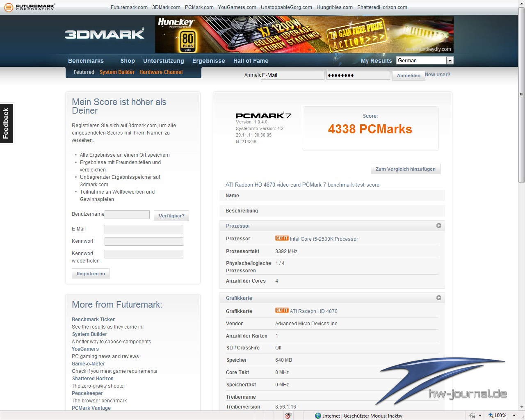Open the Peacekeeper link
The image size is (525, 420).
(x=87, y=393)
